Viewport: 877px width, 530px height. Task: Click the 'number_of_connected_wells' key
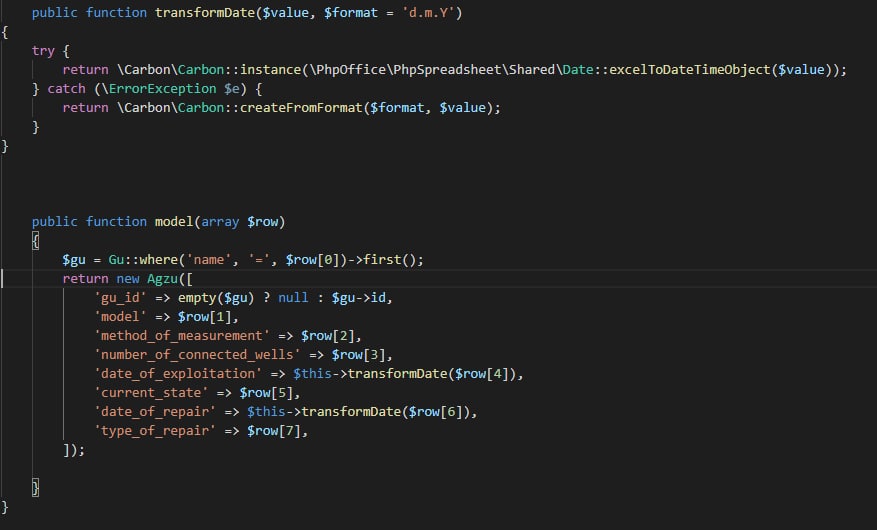(197, 355)
